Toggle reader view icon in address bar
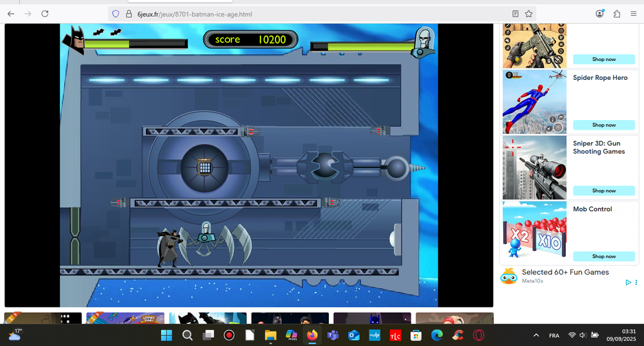644x346 pixels. (x=516, y=13)
